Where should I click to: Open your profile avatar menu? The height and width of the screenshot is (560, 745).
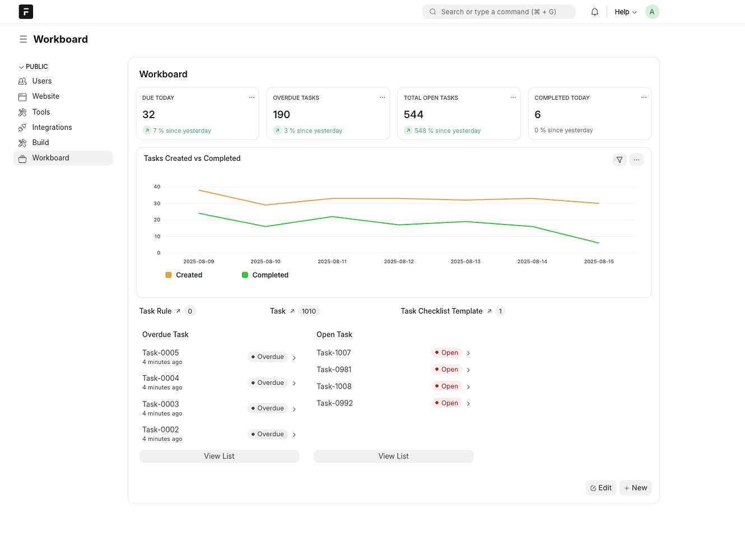[x=651, y=11]
